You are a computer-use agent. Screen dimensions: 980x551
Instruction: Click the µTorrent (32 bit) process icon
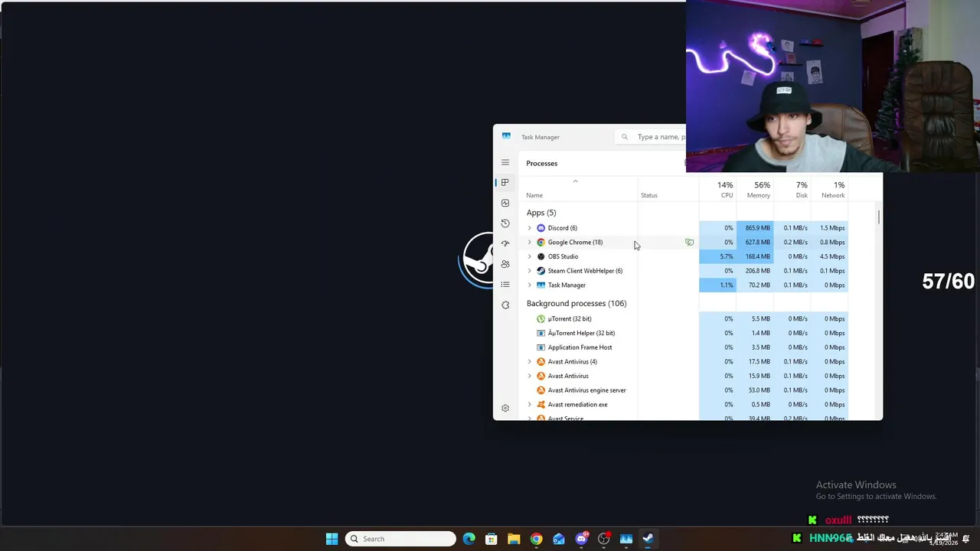click(x=541, y=318)
